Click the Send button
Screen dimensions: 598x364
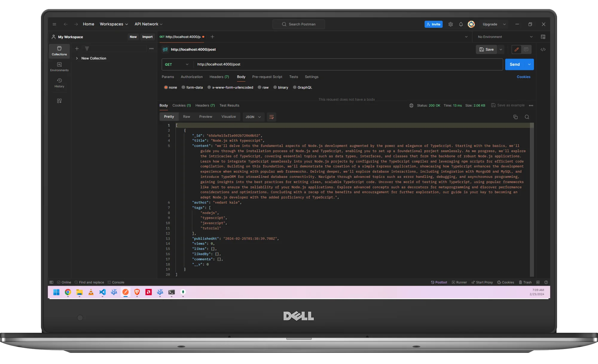click(515, 65)
